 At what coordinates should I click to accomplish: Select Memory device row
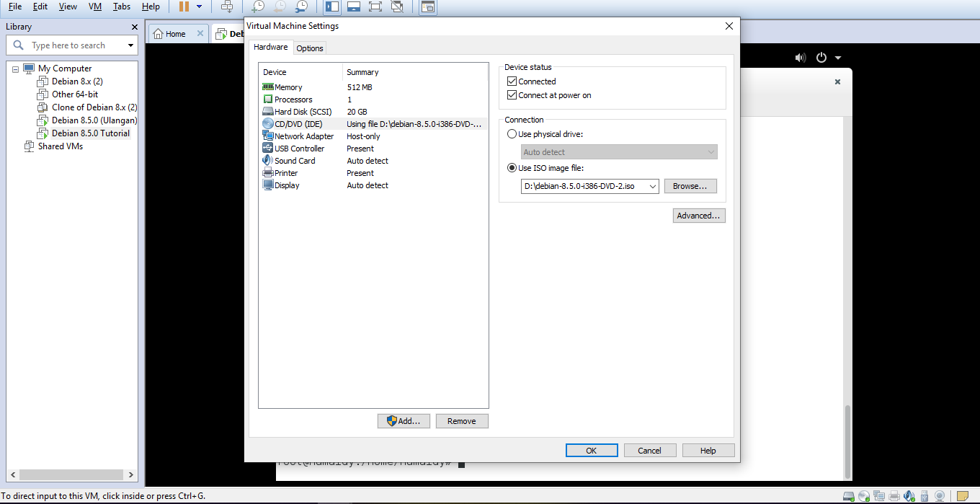(x=373, y=87)
